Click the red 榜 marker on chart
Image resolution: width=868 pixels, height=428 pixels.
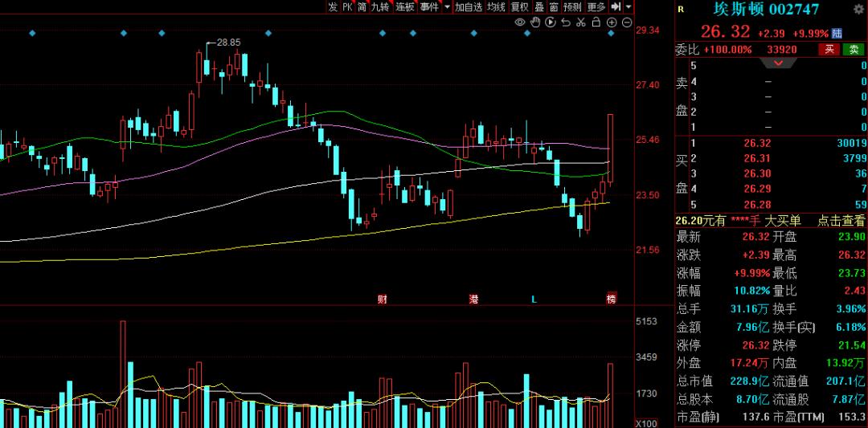click(611, 299)
